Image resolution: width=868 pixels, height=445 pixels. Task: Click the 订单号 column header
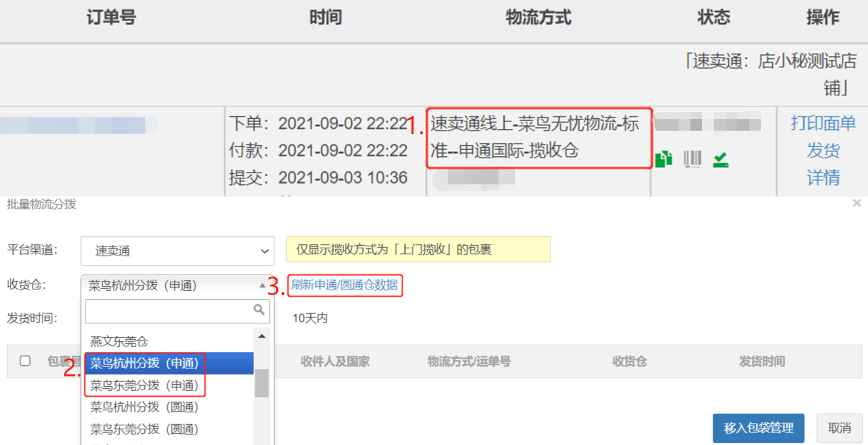[x=111, y=18]
